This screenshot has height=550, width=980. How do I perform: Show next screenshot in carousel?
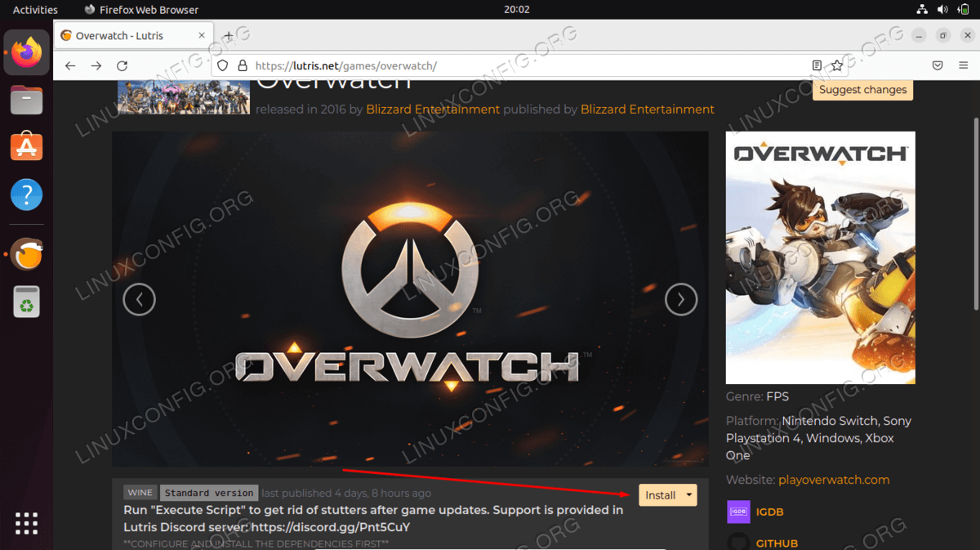(x=681, y=300)
